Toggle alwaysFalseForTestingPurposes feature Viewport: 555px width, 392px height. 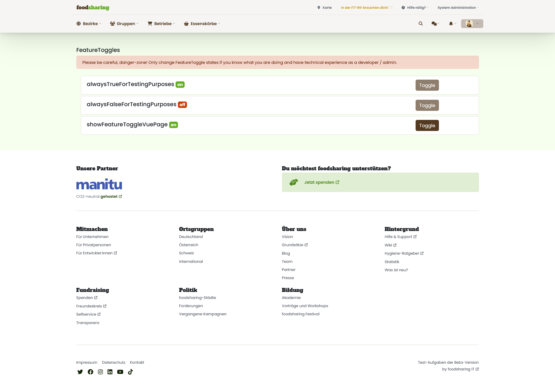(427, 105)
